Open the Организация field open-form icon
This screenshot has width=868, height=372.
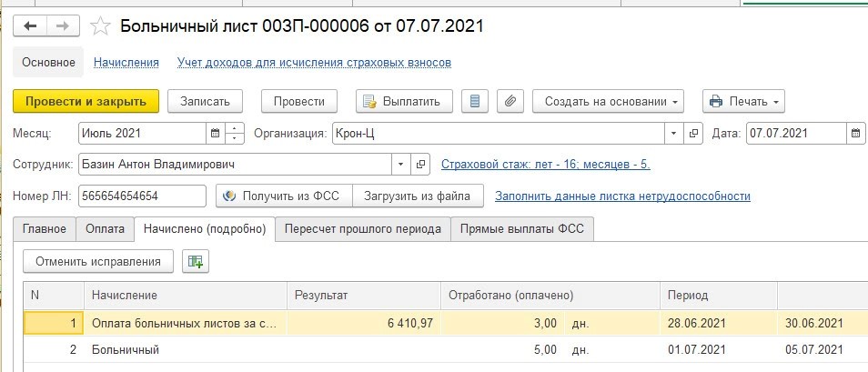[x=694, y=134]
